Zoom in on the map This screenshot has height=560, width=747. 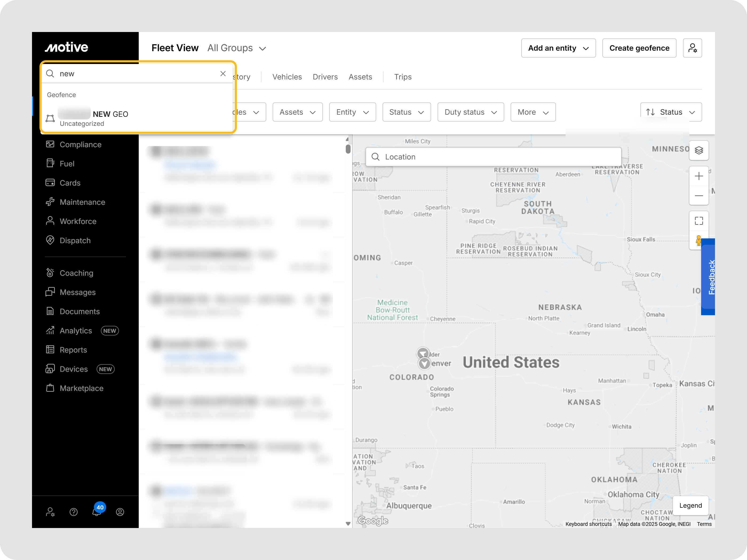(698, 176)
